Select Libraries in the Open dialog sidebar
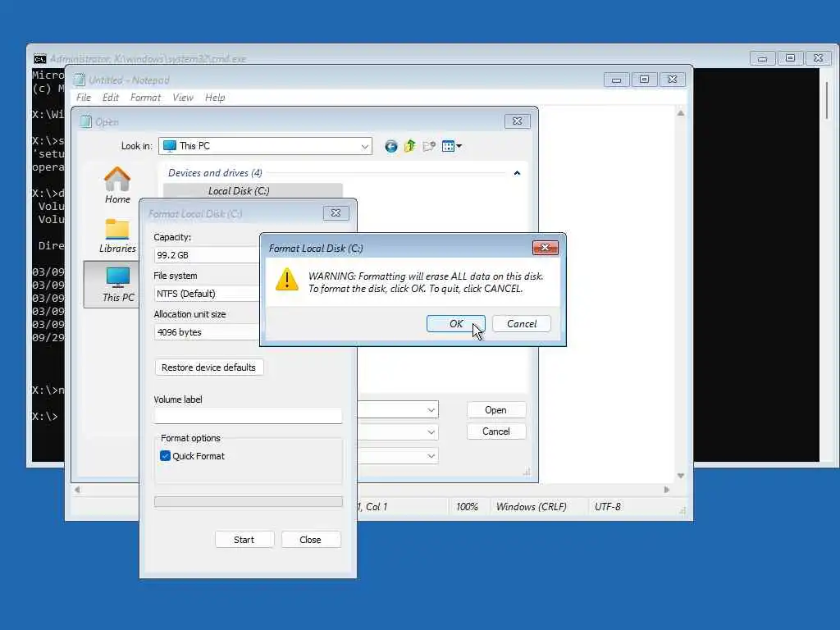Screen dimensions: 840x630 pyautogui.click(x=117, y=235)
